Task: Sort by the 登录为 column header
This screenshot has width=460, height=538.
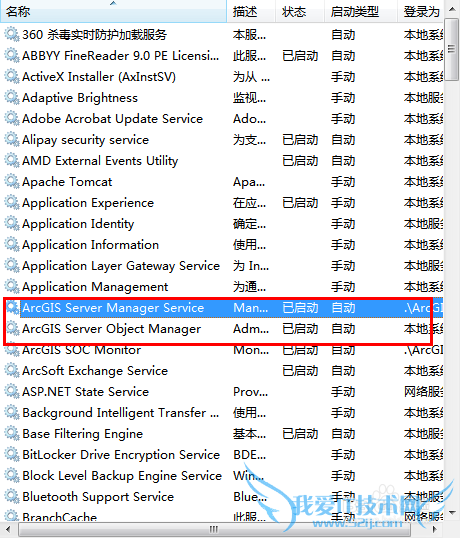Action: click(x=421, y=11)
